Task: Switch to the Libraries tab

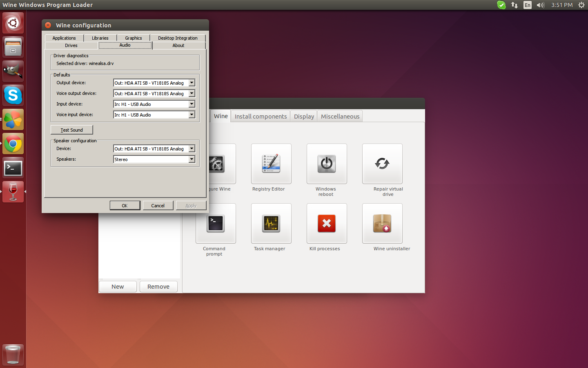Action: 100,38
